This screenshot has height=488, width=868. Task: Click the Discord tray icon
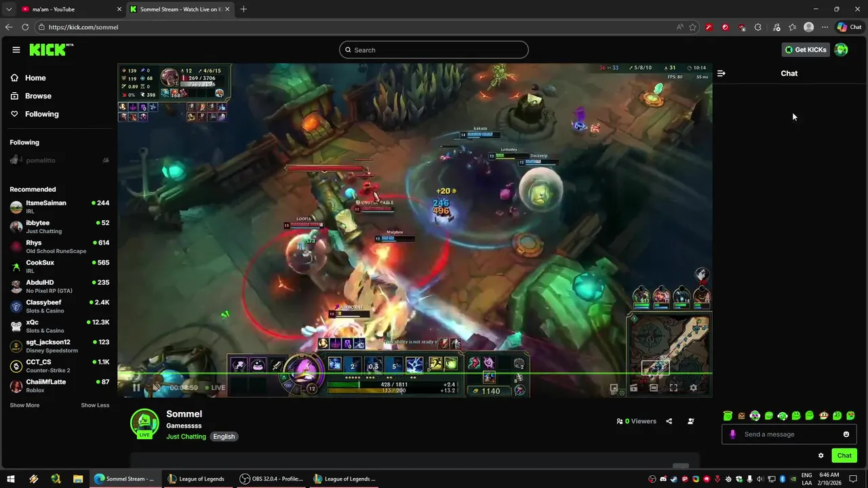coord(663,479)
